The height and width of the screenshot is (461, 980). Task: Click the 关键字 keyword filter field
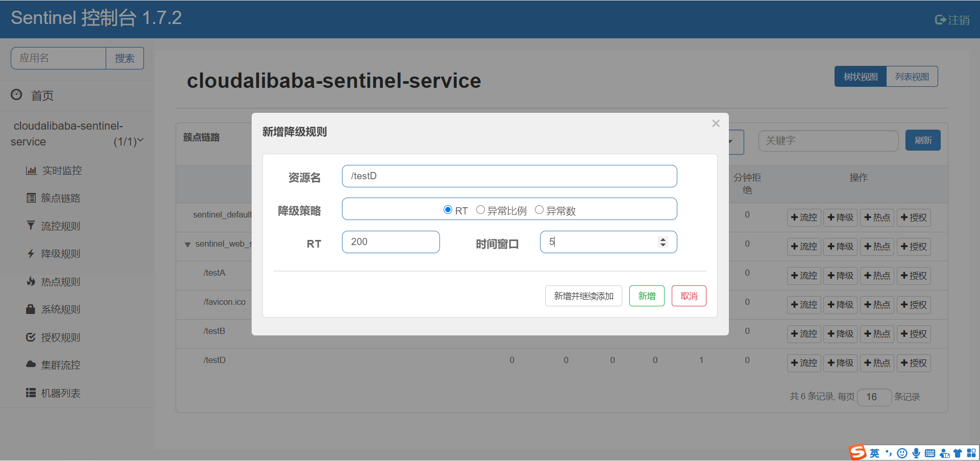[828, 140]
